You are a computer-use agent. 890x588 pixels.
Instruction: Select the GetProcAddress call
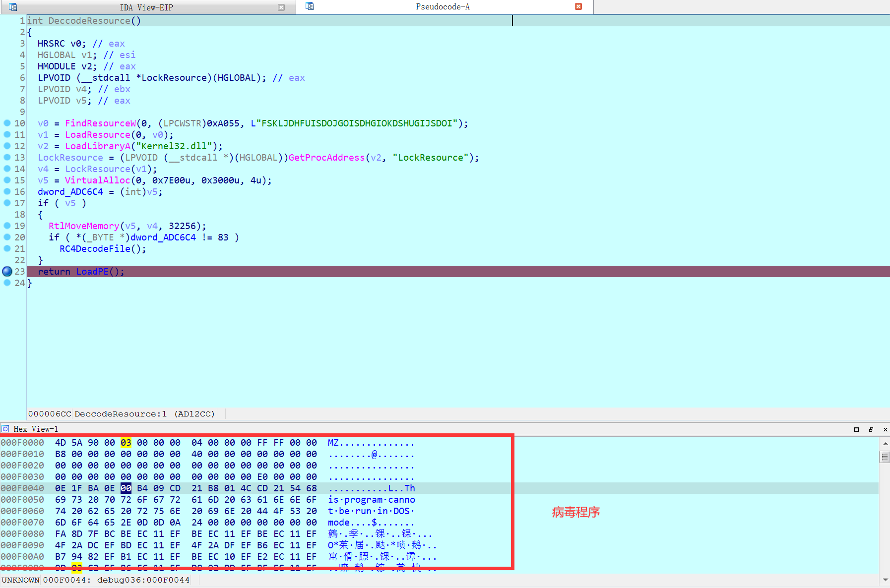coord(326,158)
